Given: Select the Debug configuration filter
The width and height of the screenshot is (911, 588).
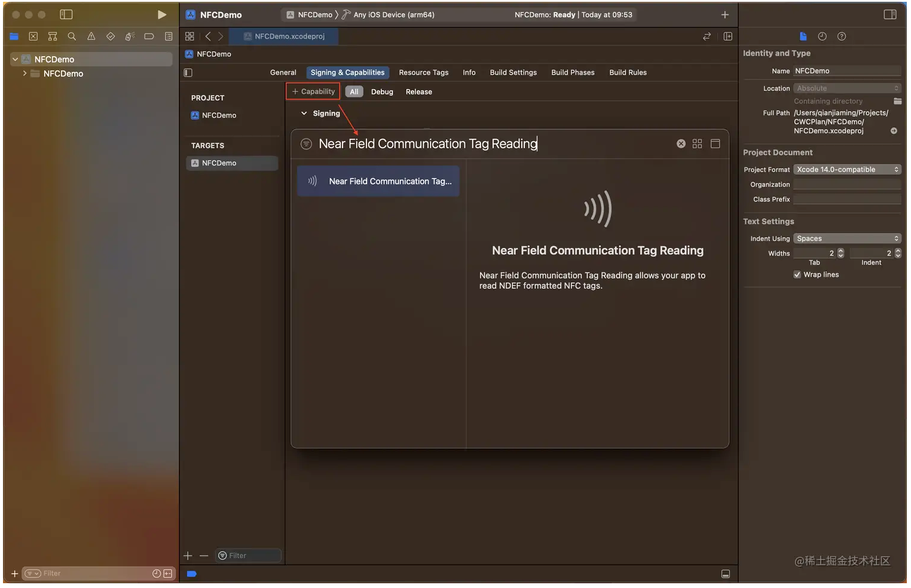Looking at the screenshot, I should 382,92.
